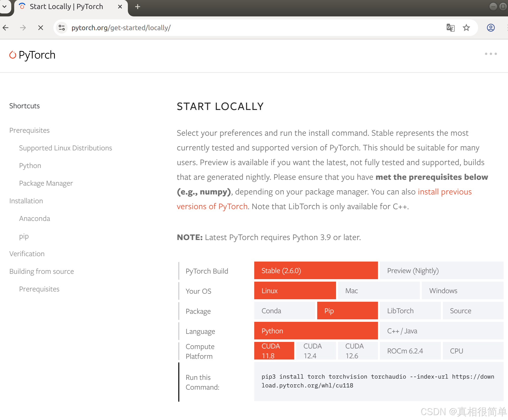The height and width of the screenshot is (420, 508).
Task: Click the PyTorch flame logo
Action: click(x=13, y=55)
